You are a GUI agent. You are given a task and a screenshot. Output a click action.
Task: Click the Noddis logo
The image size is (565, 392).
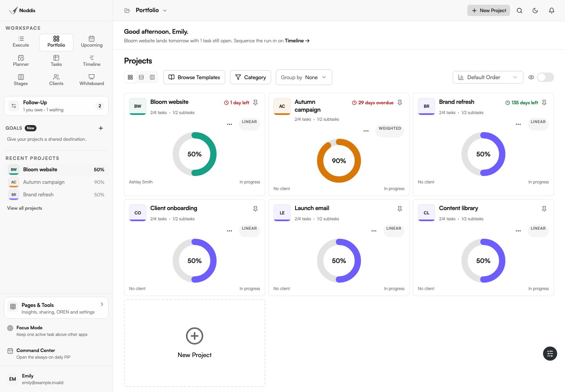coord(22,11)
